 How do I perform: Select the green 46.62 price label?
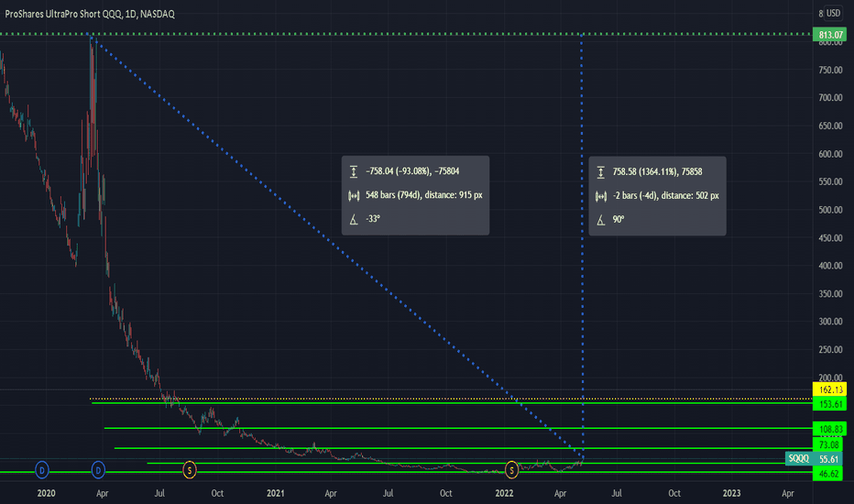point(827,474)
